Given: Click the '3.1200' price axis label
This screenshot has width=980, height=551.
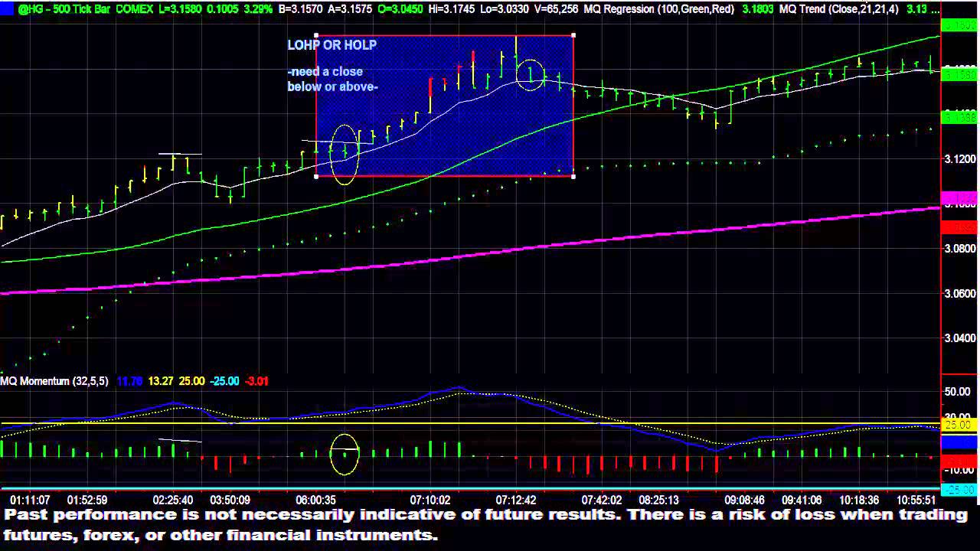Looking at the screenshot, I should click(x=959, y=158).
